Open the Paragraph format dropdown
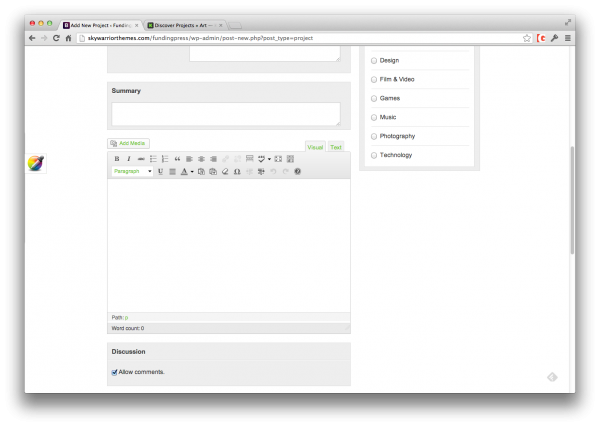Image resolution: width=600 pixels, height=427 pixels. (132, 171)
